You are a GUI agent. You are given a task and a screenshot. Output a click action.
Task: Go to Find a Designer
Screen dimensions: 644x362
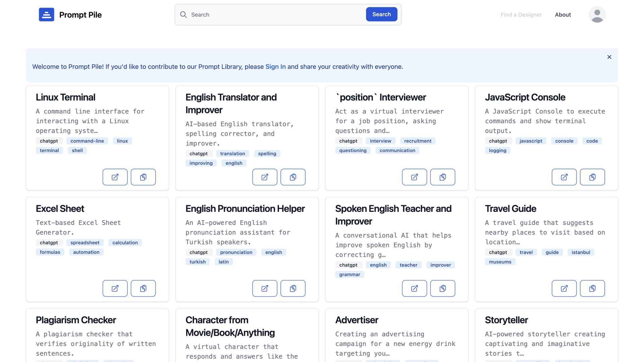point(521,15)
